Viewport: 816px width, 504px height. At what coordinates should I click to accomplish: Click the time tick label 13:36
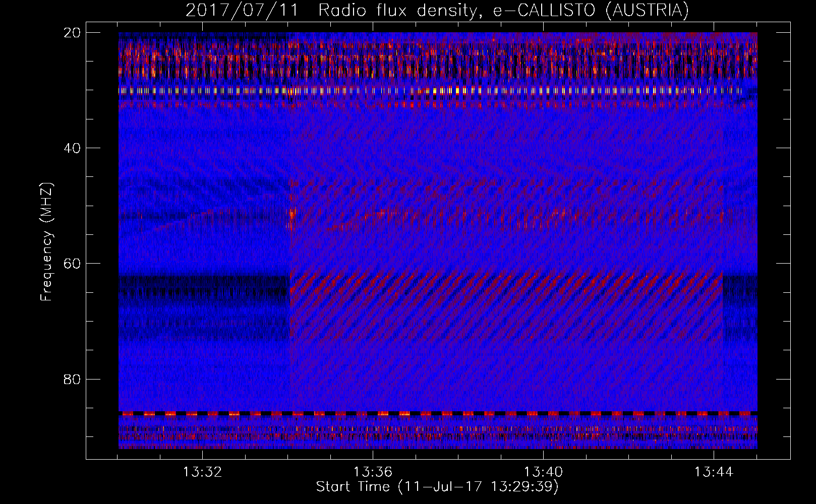point(373,472)
